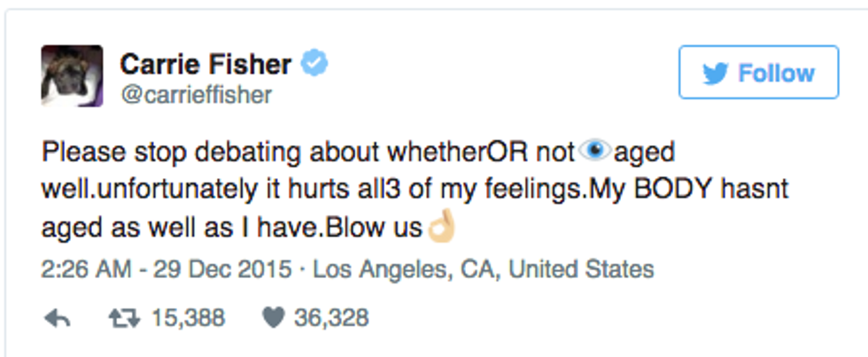Click the Twitter bird on Follow button
This screenshot has height=357, width=868.
pyautogui.click(x=716, y=73)
